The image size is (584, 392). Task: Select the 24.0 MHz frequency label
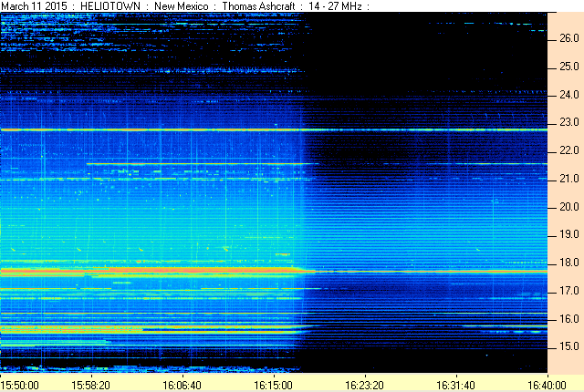coord(569,95)
